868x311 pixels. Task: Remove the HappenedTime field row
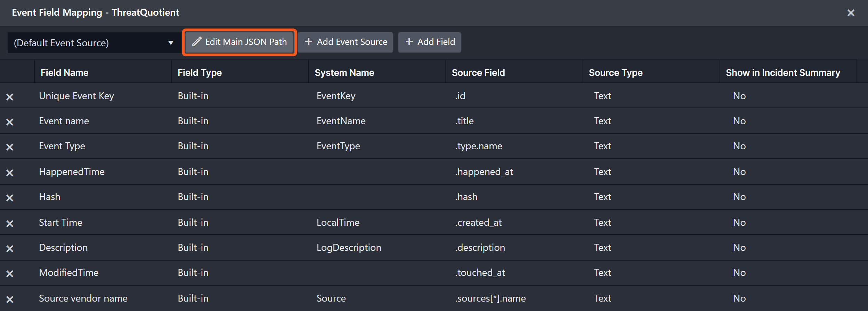[10, 173]
